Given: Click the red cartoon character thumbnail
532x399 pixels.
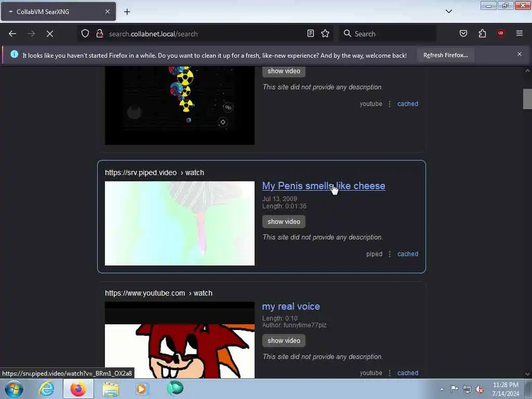Looking at the screenshot, I should 179,340.
